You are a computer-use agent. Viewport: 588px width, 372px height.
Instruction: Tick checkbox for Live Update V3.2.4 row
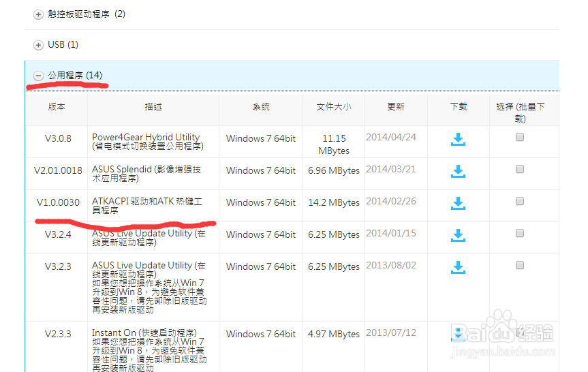520,233
